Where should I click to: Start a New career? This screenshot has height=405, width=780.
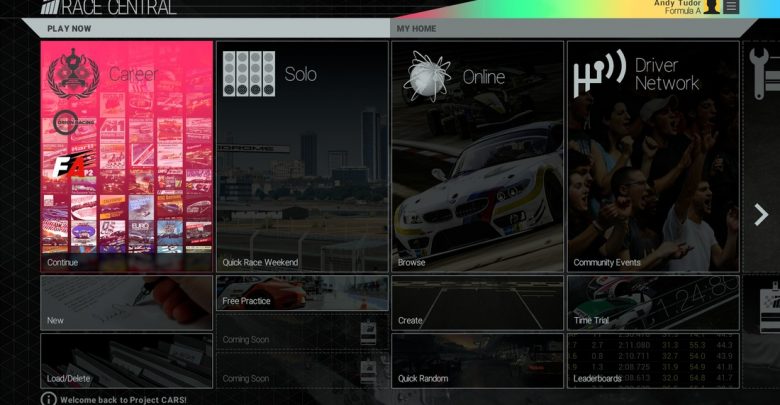click(127, 303)
